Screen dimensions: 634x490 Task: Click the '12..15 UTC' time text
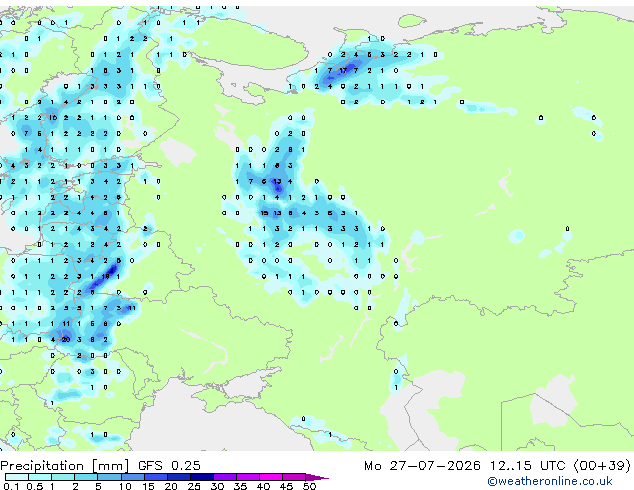pyautogui.click(x=527, y=466)
